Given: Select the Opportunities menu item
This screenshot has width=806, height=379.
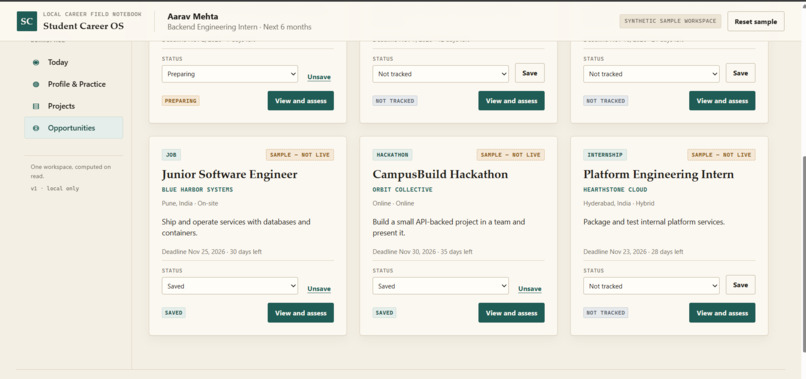Looking at the screenshot, I should click(74, 128).
